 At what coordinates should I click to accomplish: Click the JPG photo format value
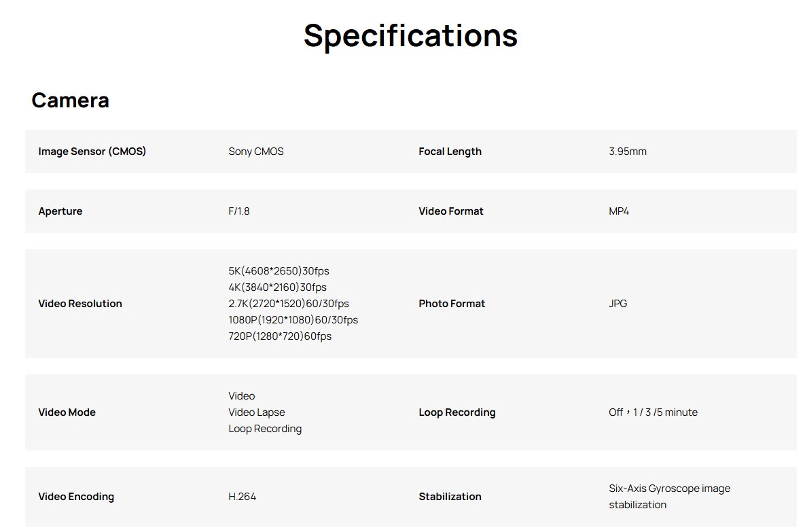pos(618,304)
